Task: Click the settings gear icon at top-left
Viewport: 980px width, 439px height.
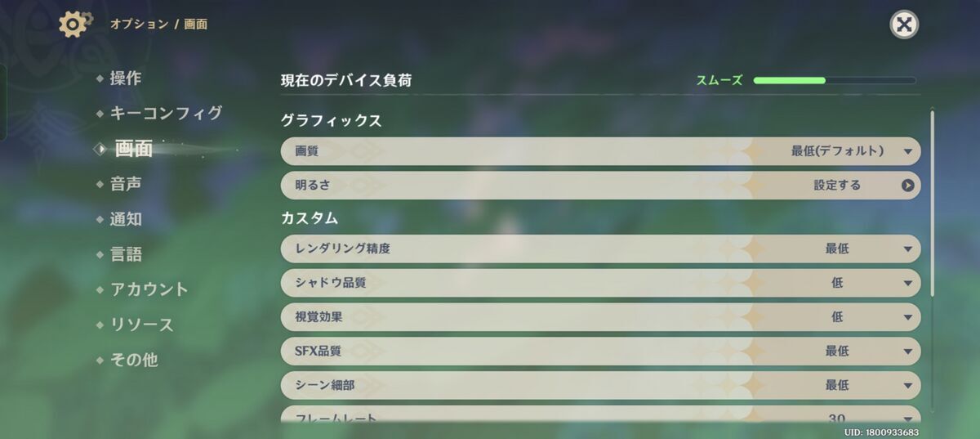Action: 74,24
